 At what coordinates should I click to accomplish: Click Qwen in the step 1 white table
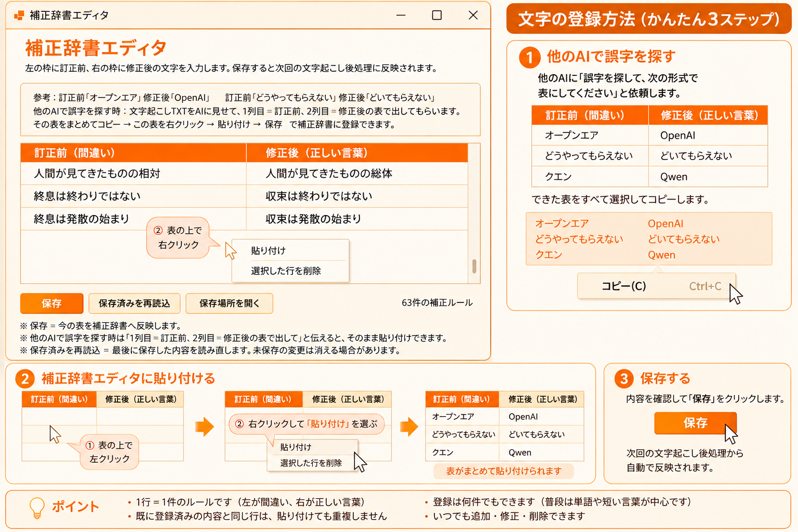708,177
